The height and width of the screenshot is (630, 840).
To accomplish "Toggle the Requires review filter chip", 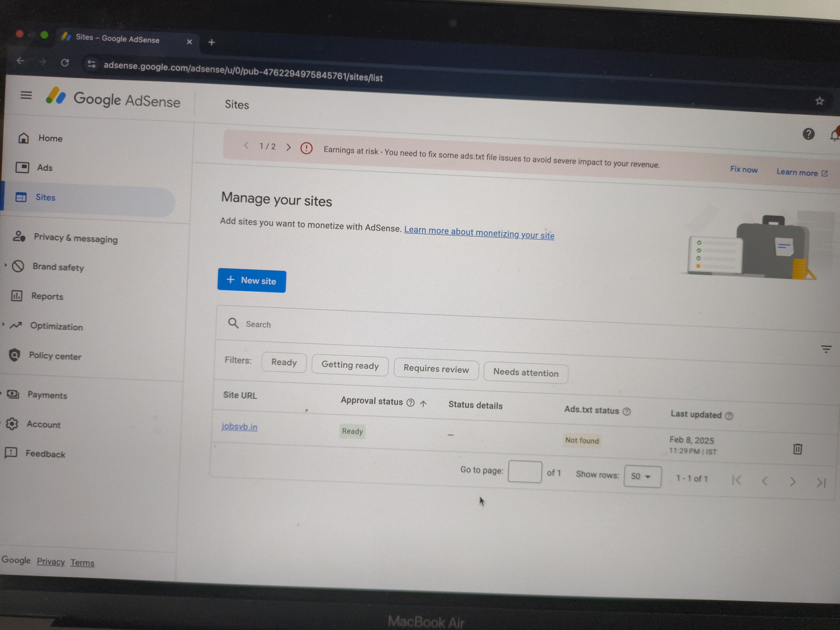I will [x=436, y=369].
